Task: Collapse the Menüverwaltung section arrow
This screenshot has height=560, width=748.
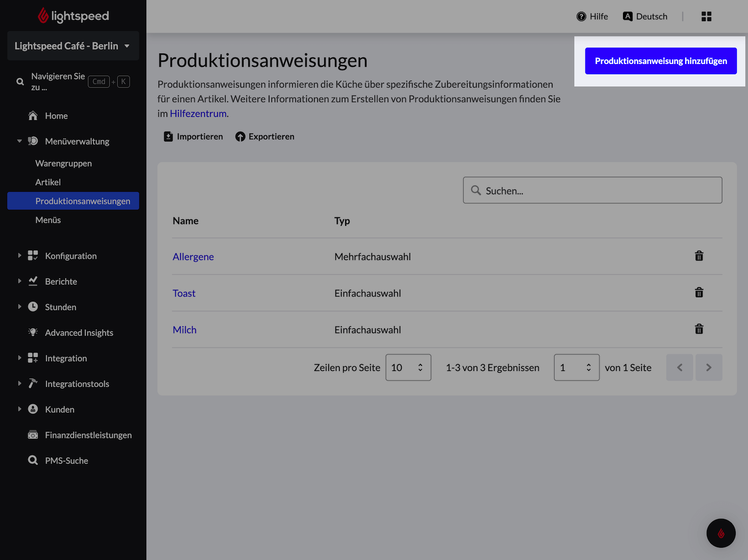Action: tap(20, 141)
